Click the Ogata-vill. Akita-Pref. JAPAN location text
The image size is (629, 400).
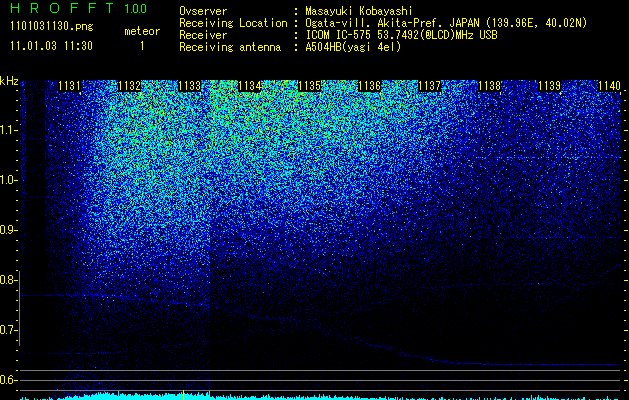click(x=446, y=23)
